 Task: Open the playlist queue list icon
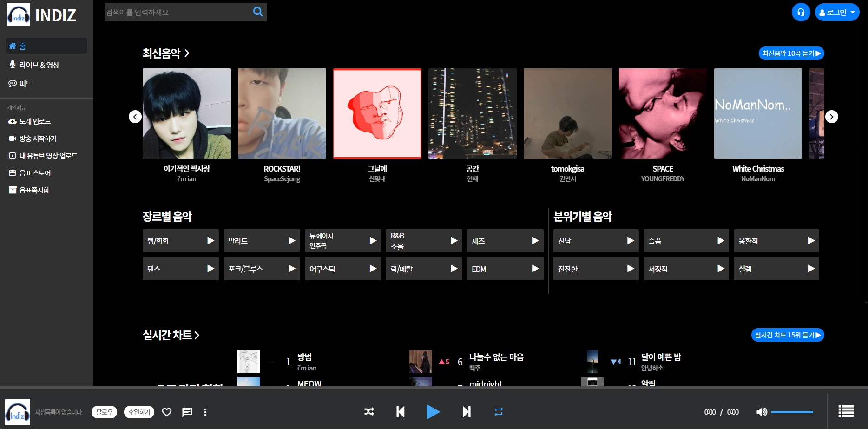[846, 411]
